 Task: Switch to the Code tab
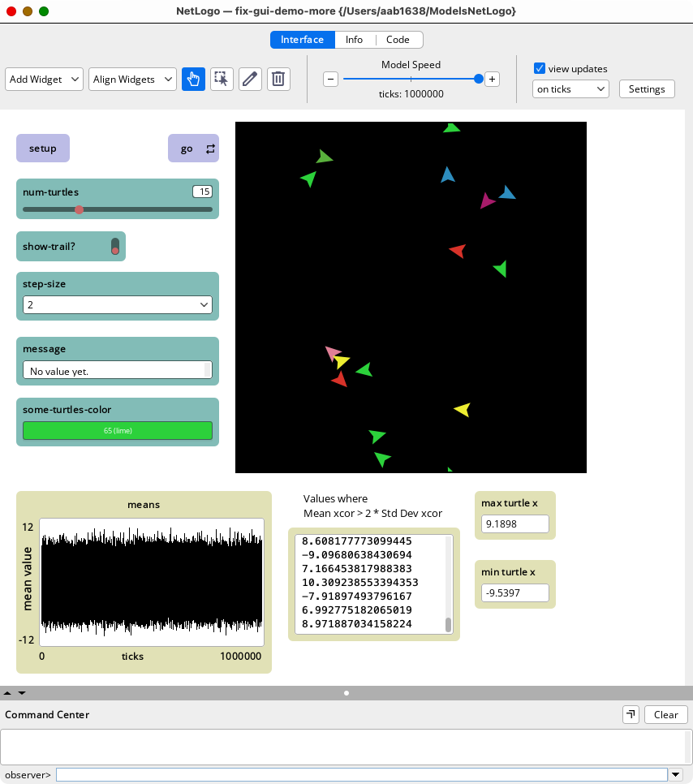398,40
